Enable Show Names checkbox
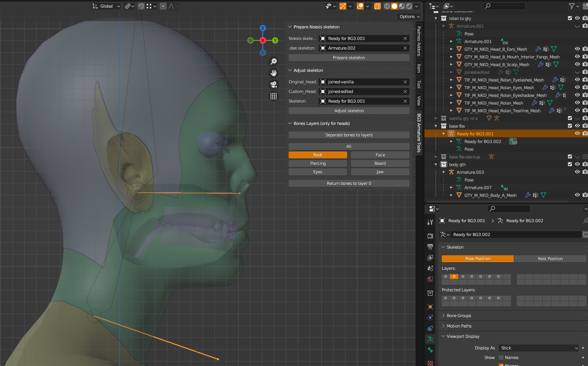588x366 pixels. [x=501, y=358]
